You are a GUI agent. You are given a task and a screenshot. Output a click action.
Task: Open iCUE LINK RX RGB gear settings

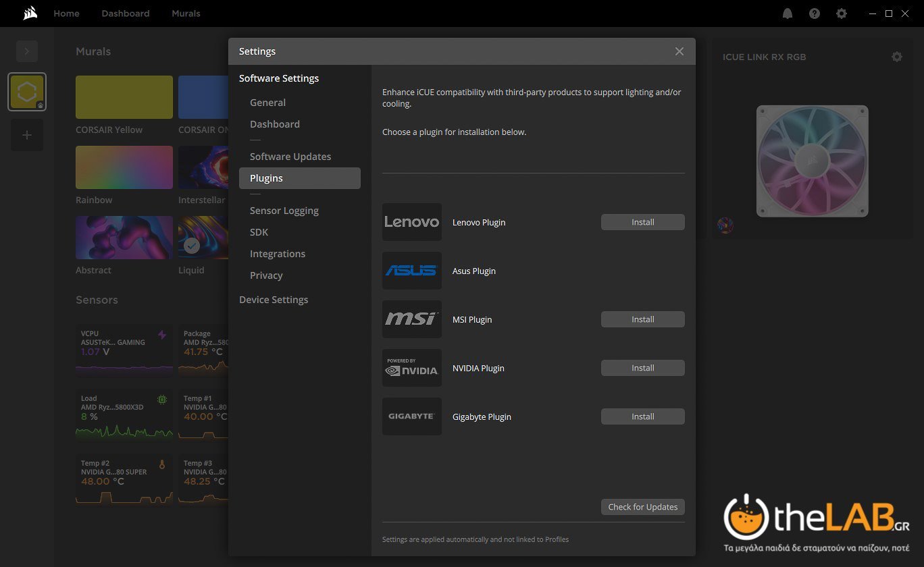pyautogui.click(x=897, y=57)
